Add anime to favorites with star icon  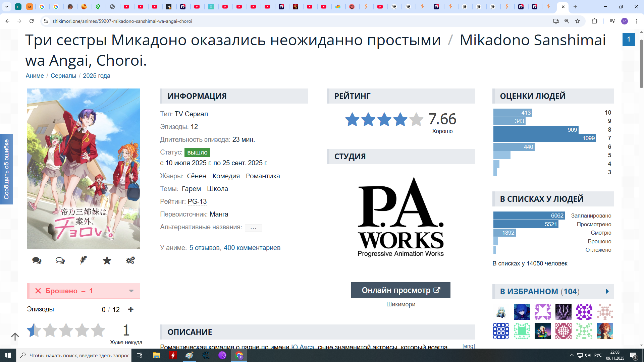tap(107, 260)
